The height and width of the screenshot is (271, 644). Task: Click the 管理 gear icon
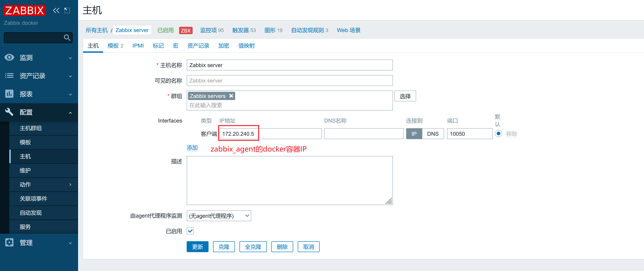coord(9,243)
